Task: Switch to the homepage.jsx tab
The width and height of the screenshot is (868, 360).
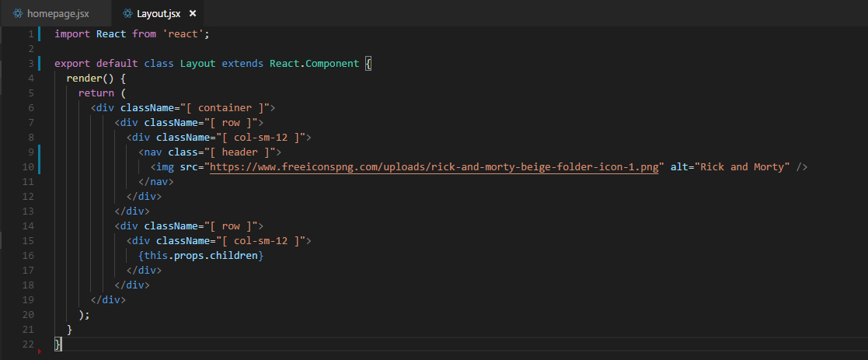Action: (x=51, y=13)
